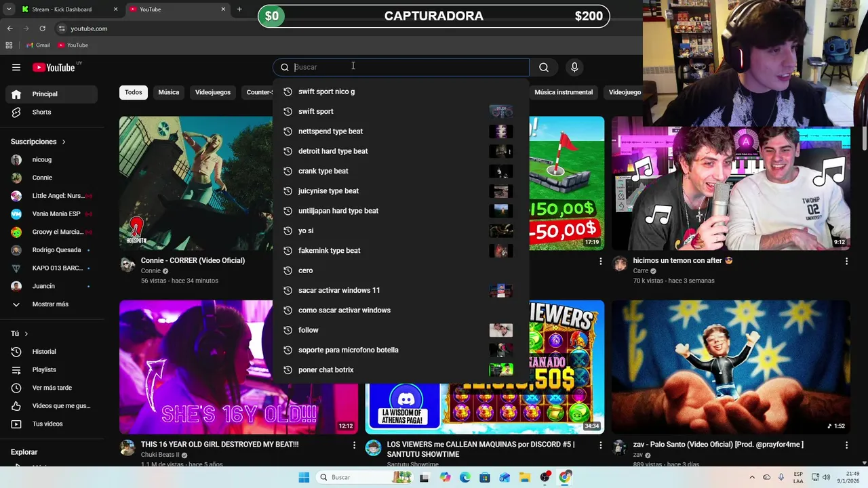Select the Música instrumental chip
This screenshot has height=488, width=868.
point(564,92)
